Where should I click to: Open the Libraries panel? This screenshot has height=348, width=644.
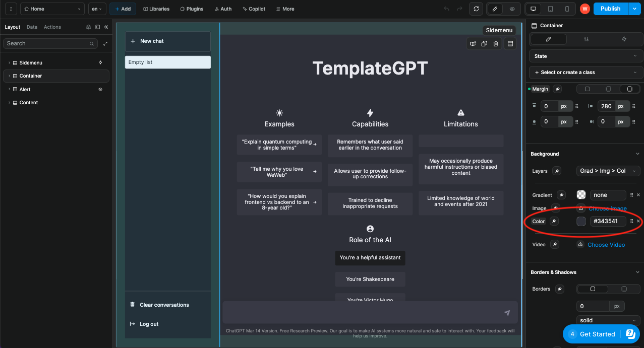tap(156, 9)
